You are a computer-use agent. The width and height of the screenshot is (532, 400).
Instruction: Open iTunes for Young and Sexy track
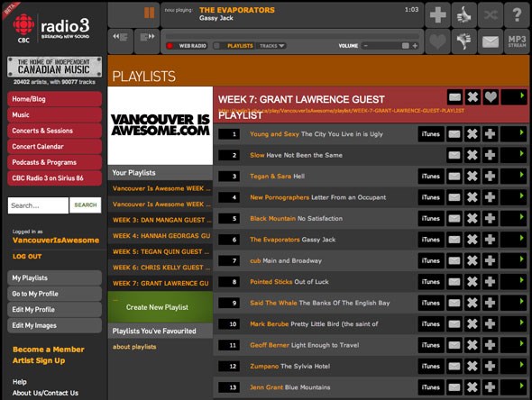click(431, 134)
